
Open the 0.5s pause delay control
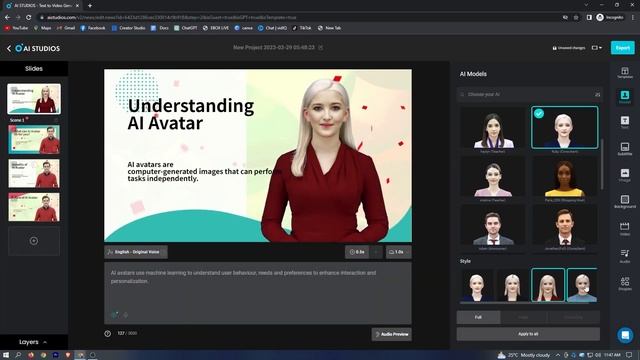tap(357, 252)
